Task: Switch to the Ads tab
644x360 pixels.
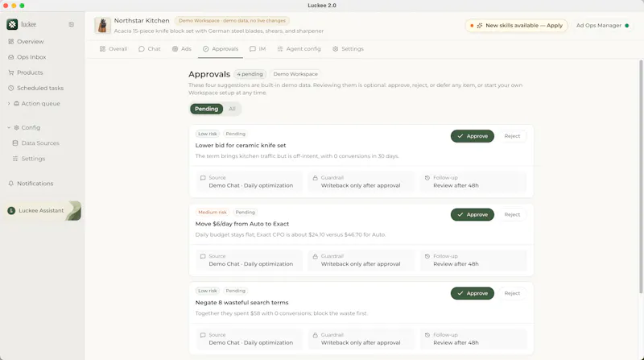Action: click(x=182, y=49)
